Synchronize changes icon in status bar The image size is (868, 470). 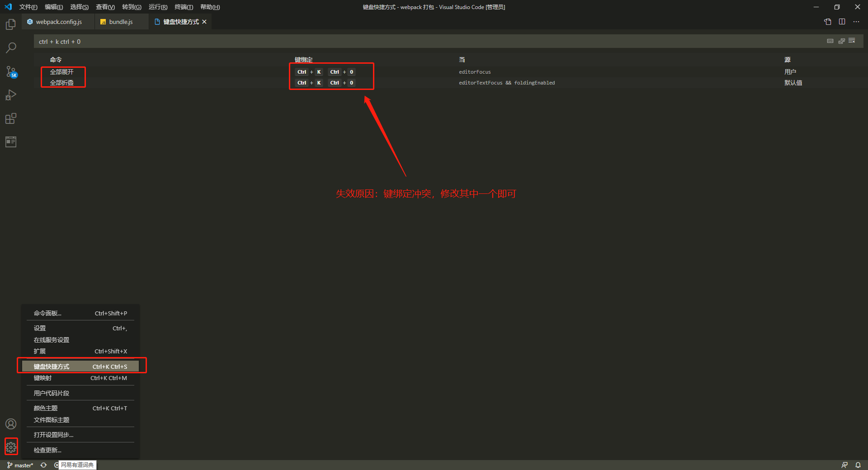pos(43,465)
